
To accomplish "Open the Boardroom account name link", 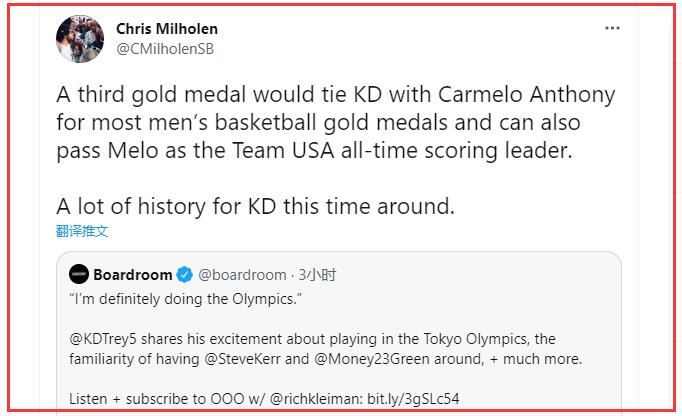I will tap(133, 274).
